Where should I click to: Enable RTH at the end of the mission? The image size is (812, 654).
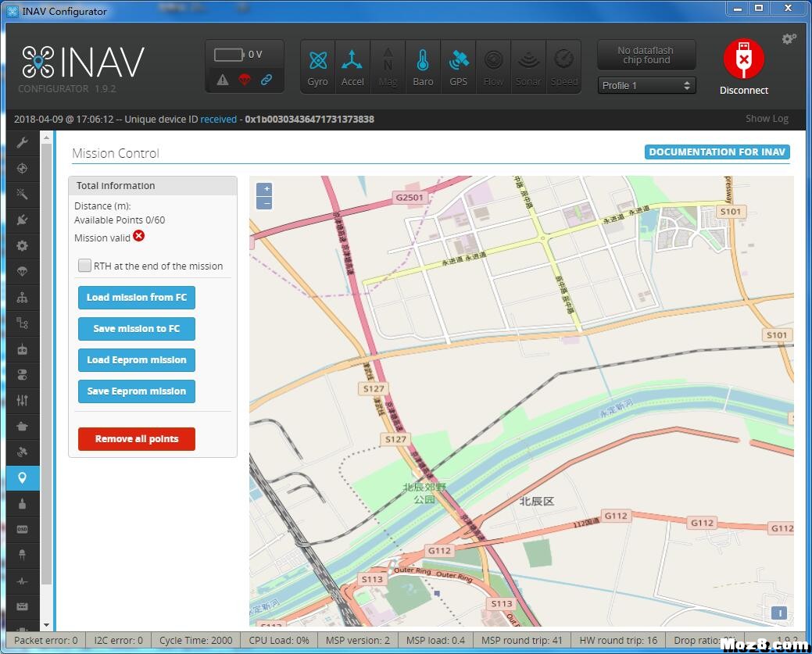(84, 266)
